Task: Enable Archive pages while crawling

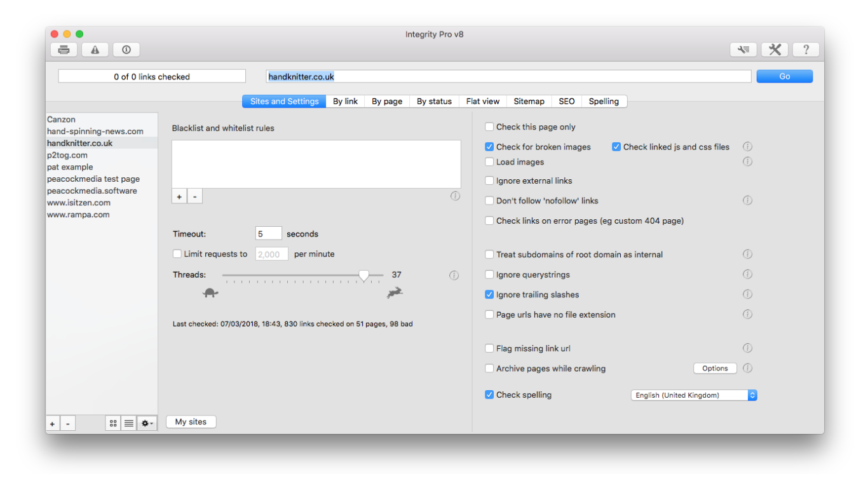Action: click(x=489, y=369)
